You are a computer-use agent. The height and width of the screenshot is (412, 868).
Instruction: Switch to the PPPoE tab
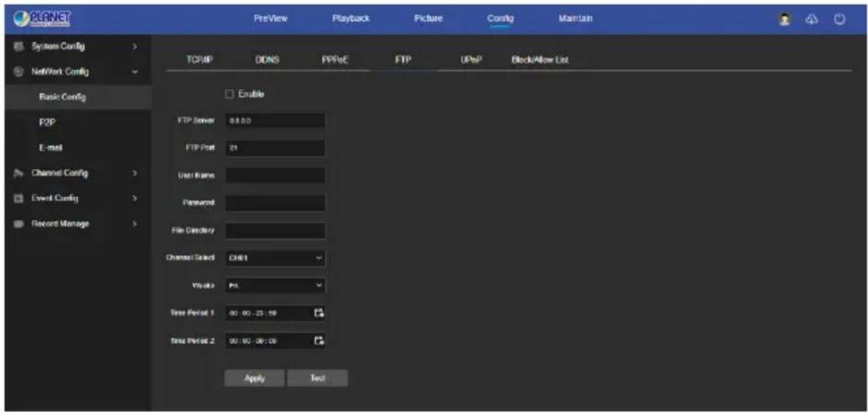tap(334, 61)
